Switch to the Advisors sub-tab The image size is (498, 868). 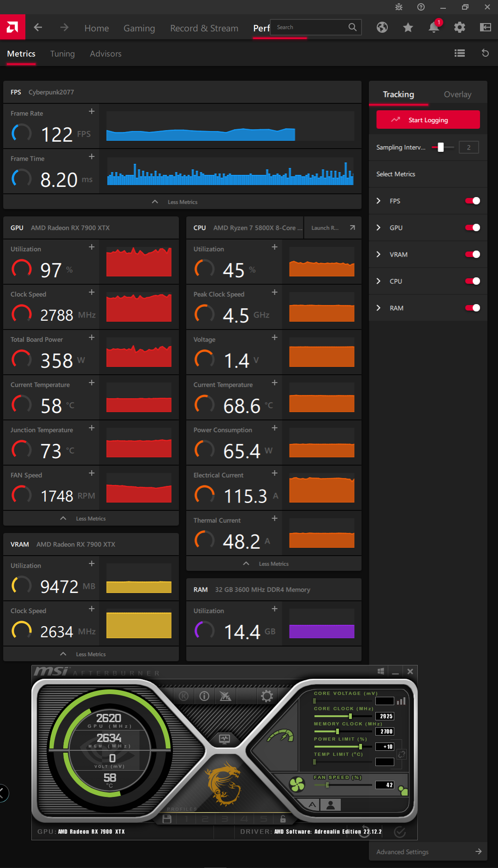tap(106, 54)
